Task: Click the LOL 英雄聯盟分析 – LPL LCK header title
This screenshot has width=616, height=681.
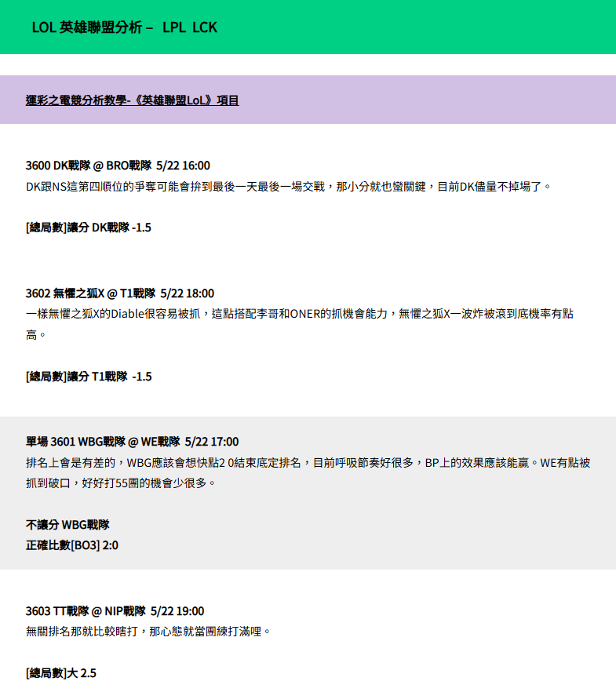Action: point(124,27)
